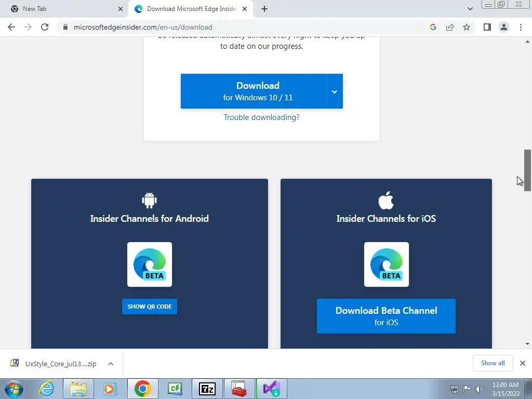Expand the UxStyle_Core download options chevron
532x399 pixels.
coord(111,364)
